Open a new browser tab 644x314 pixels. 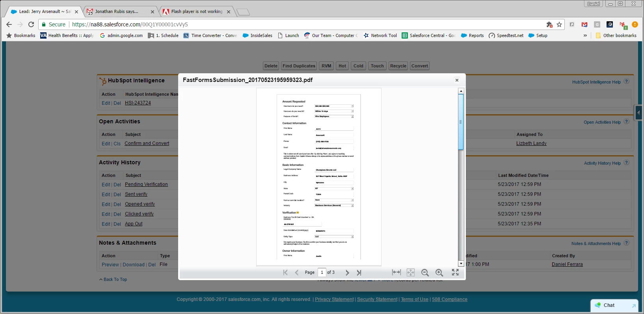[243, 12]
